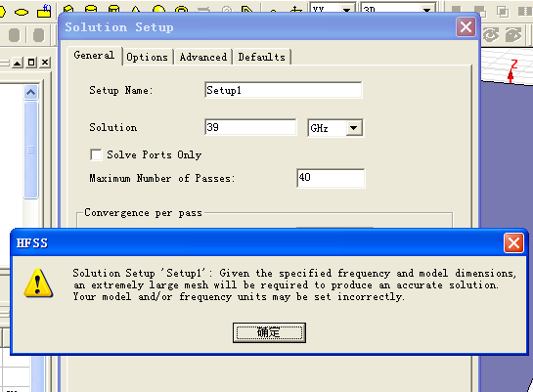Screen dimensions: 533x392
Task: Click the 'Convergence per pass' group label
Action: pos(143,213)
